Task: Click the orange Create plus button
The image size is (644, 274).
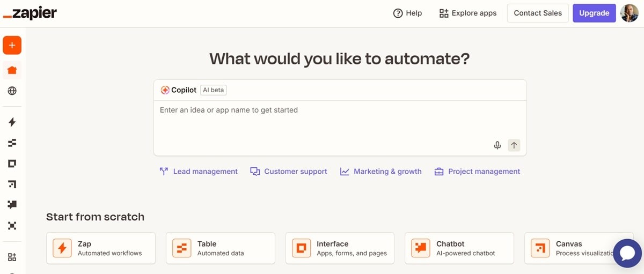Action: click(12, 45)
